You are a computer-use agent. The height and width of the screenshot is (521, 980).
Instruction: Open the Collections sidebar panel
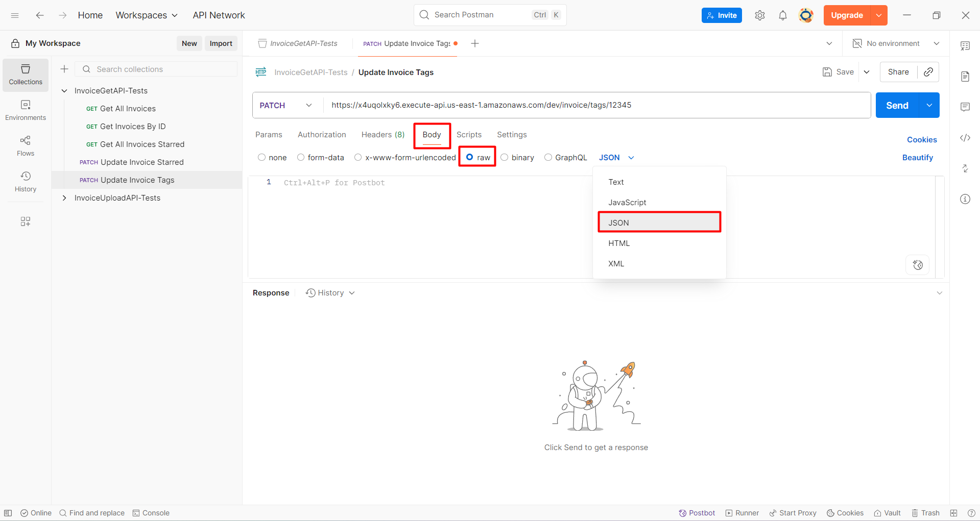pos(25,75)
